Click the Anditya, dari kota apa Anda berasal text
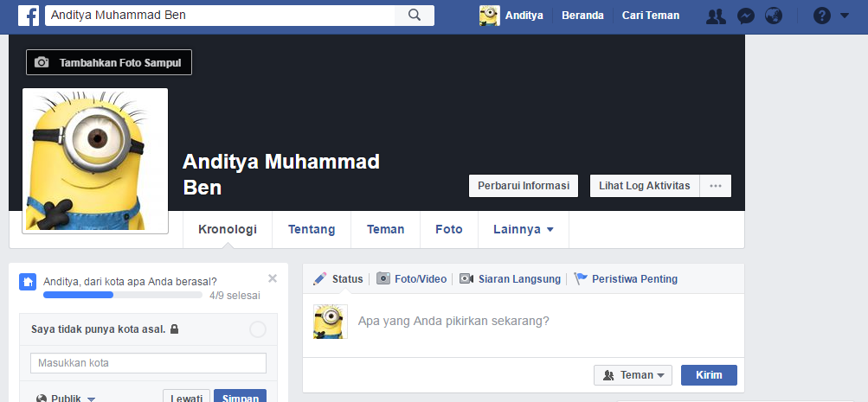The height and width of the screenshot is (402, 868). coord(130,282)
